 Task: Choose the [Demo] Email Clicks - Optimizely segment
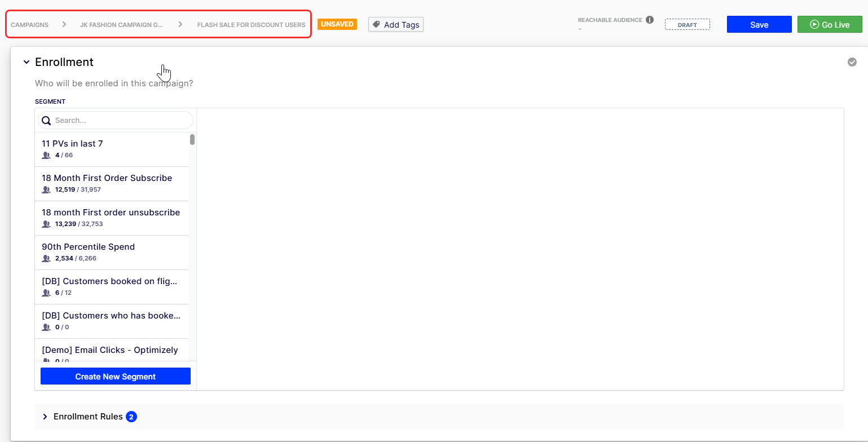pos(109,350)
